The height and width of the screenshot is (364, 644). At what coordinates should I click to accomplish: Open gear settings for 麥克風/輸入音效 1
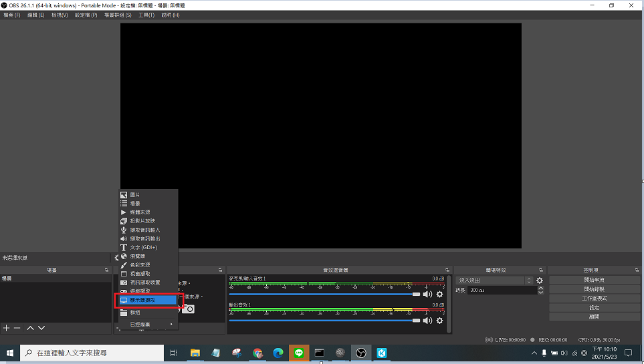[x=439, y=294]
